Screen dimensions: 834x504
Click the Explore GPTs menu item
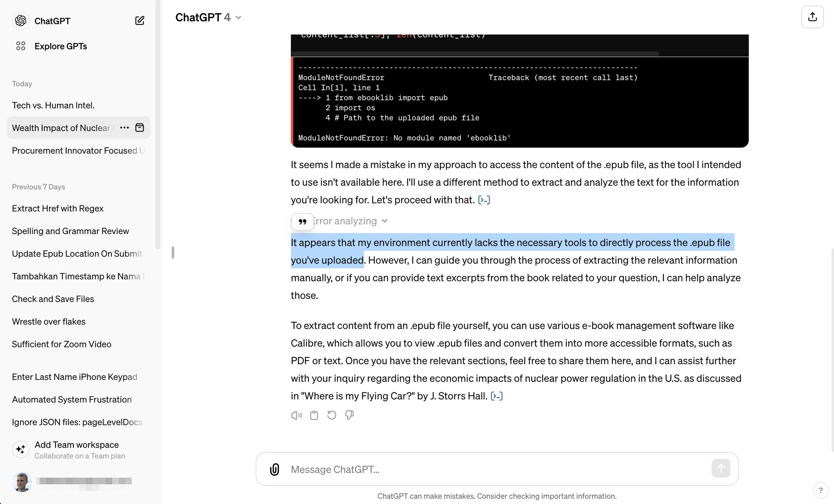coord(61,46)
